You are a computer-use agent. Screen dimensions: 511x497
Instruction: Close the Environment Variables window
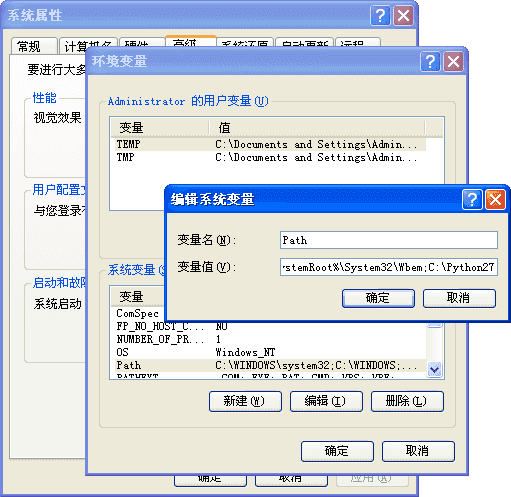click(453, 61)
